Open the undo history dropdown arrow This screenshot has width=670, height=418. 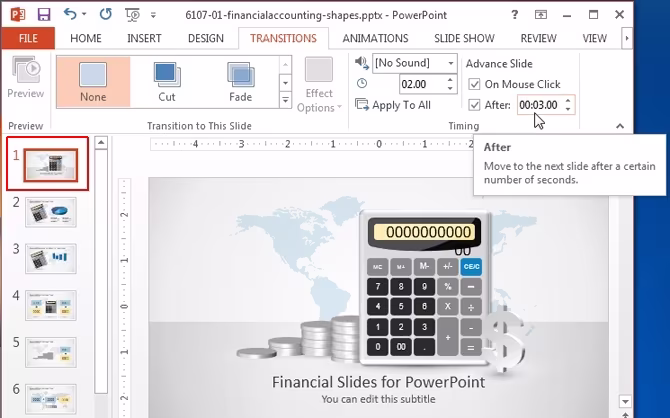click(84, 15)
